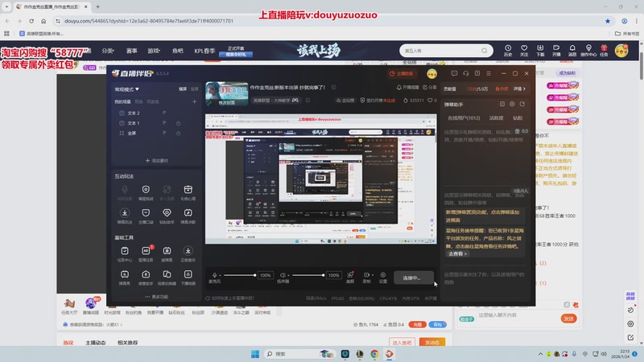The width and height of the screenshot is (644, 362).
Task: Open the 弹幕点歌 tool
Action: [x=188, y=216]
